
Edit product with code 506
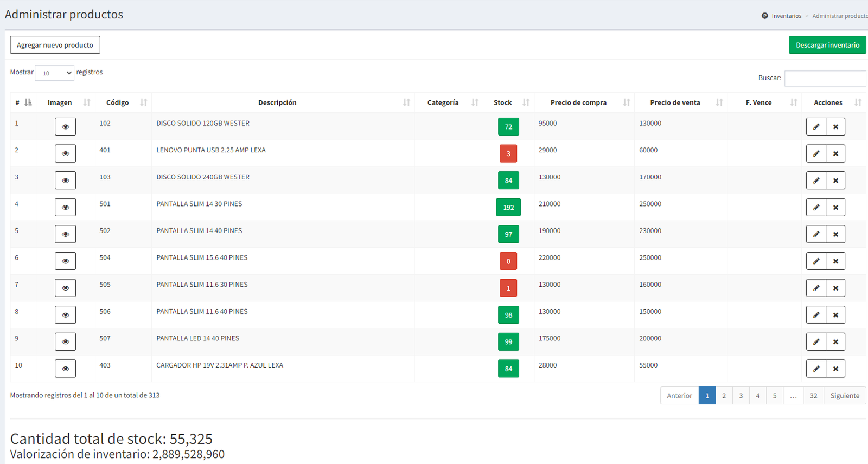816,315
